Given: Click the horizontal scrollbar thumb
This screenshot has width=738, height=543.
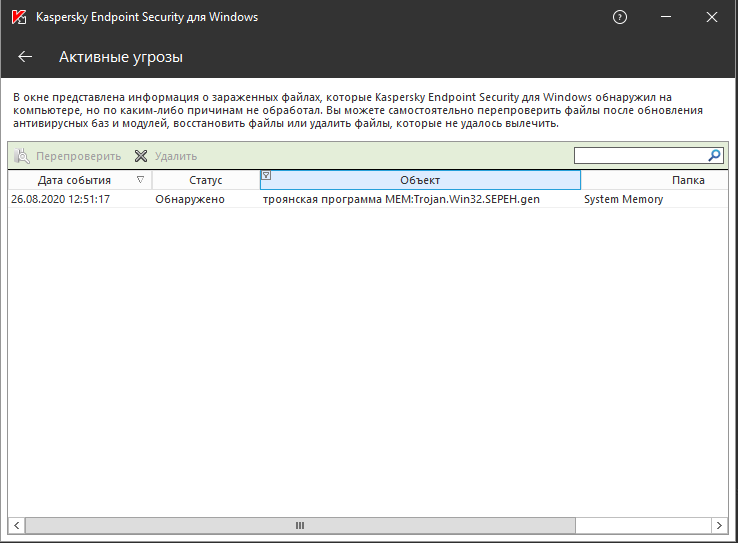Looking at the screenshot, I should tap(300, 525).
